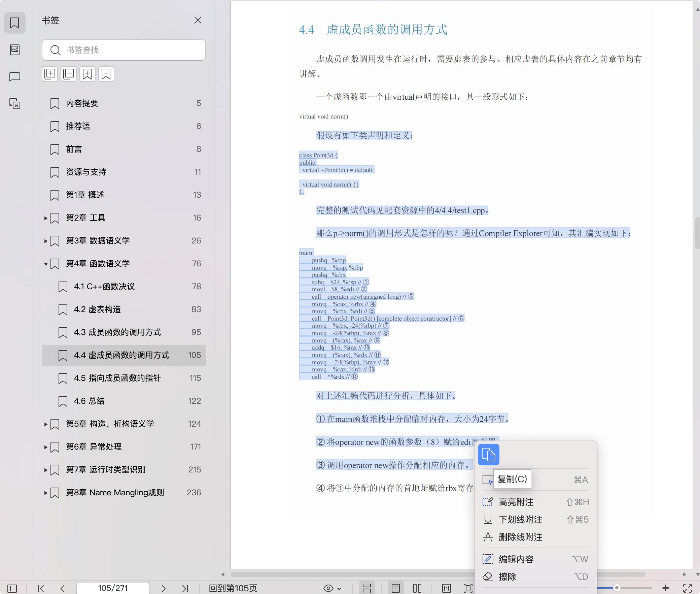Open bookmark 4.5 指向成员函数的指针
This screenshot has height=594, width=700.
(x=117, y=378)
